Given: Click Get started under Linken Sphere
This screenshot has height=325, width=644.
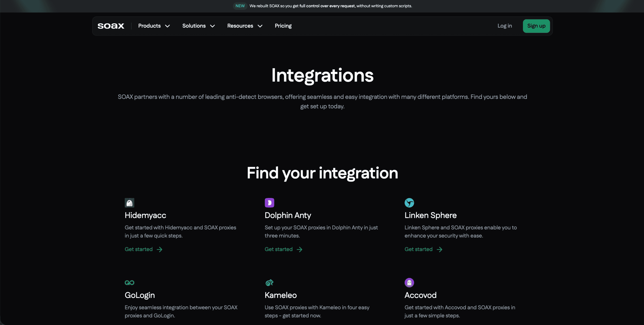Looking at the screenshot, I should click(x=418, y=249).
